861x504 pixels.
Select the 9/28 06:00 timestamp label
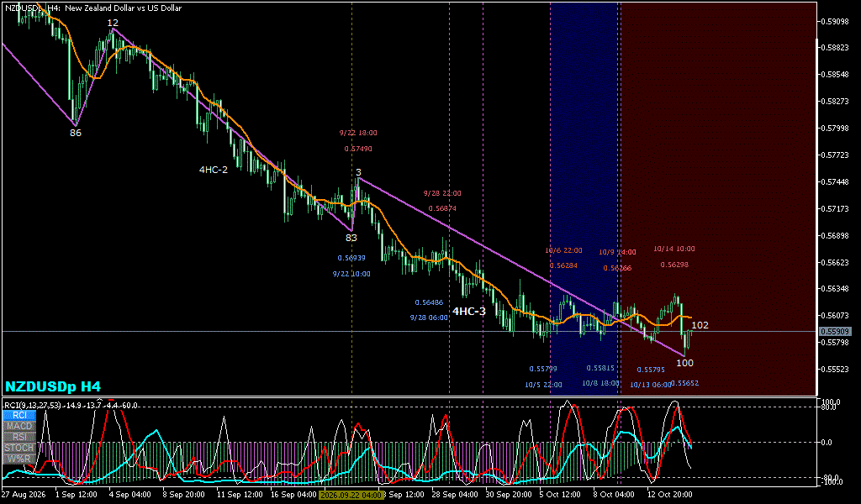coord(429,318)
